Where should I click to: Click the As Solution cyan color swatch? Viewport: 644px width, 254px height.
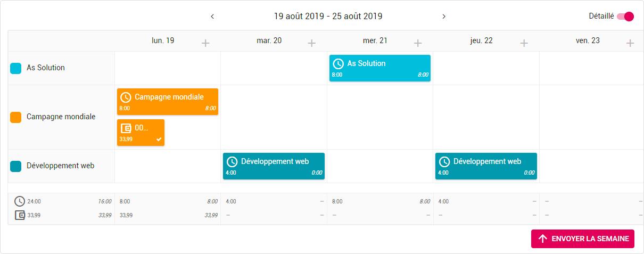point(16,68)
